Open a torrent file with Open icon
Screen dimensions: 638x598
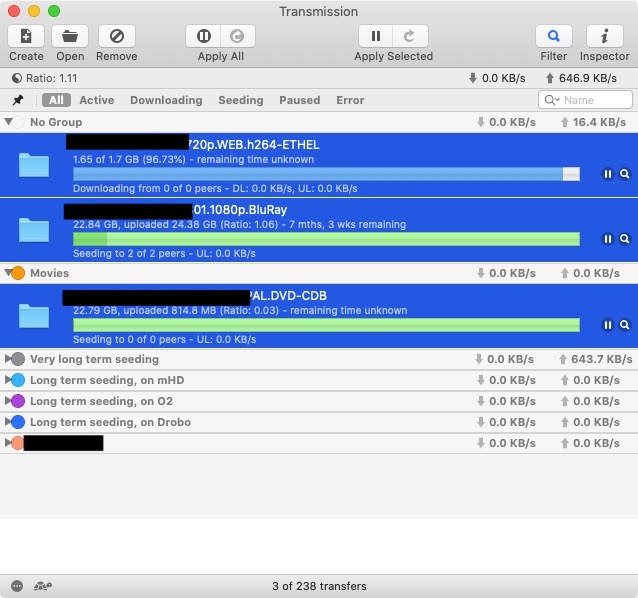point(70,36)
